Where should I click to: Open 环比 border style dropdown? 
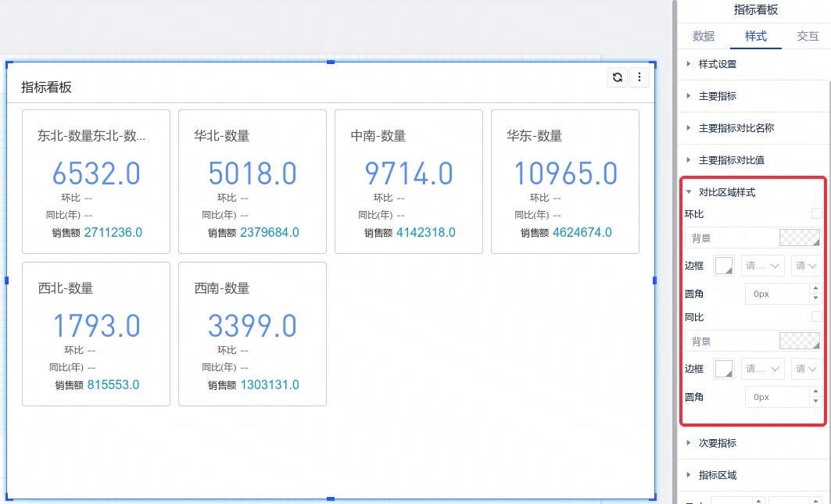764,266
